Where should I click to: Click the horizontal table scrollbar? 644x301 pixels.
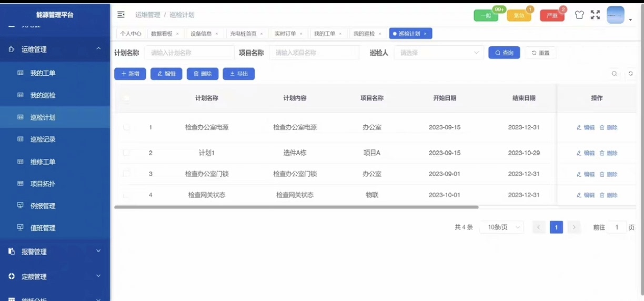296,207
